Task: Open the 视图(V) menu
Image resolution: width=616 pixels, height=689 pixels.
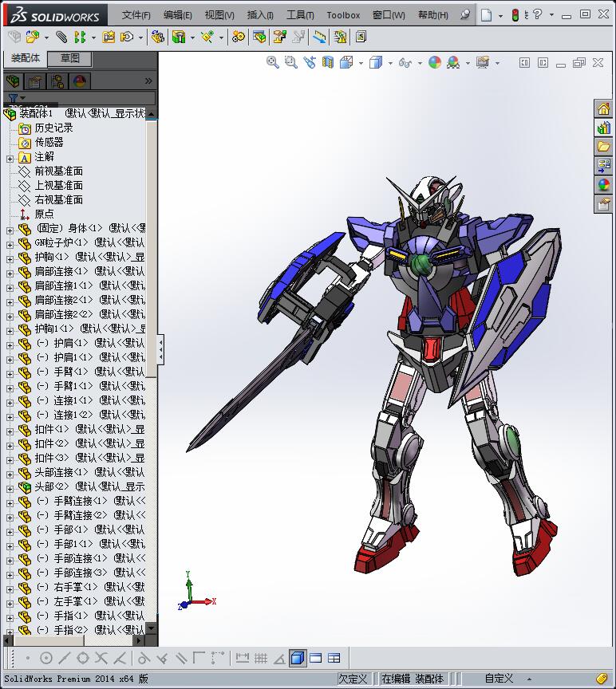Action: click(219, 15)
